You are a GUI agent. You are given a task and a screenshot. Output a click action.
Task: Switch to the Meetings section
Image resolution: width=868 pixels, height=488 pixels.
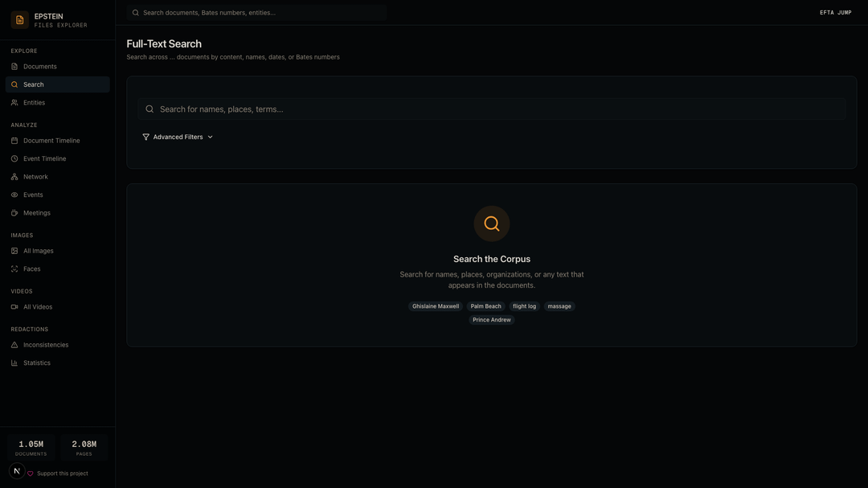point(36,213)
